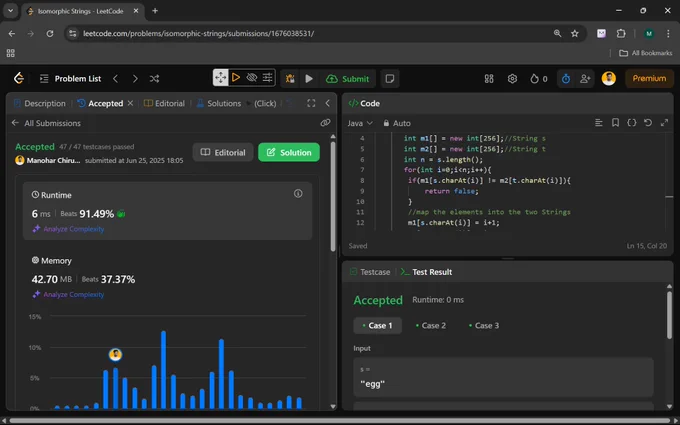Maximize the left panel fullscreen icon
The width and height of the screenshot is (680, 425).
click(311, 103)
